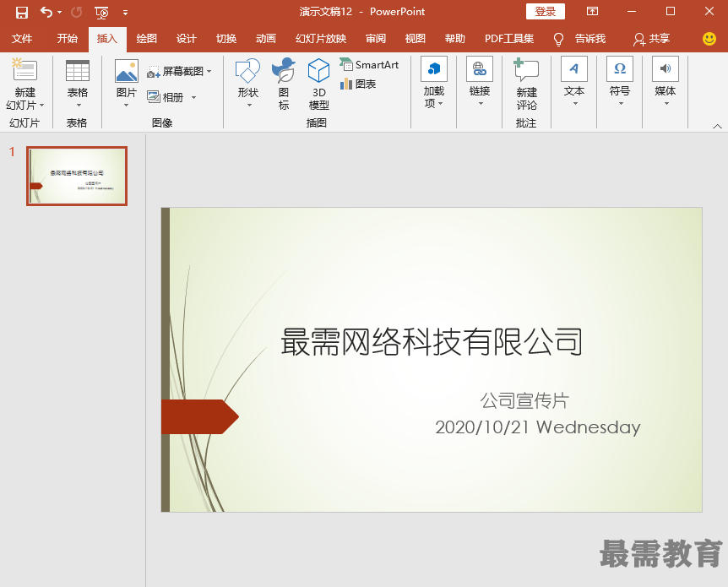Insert a SmartArt graphic
This screenshot has width=728, height=587.
(370, 65)
